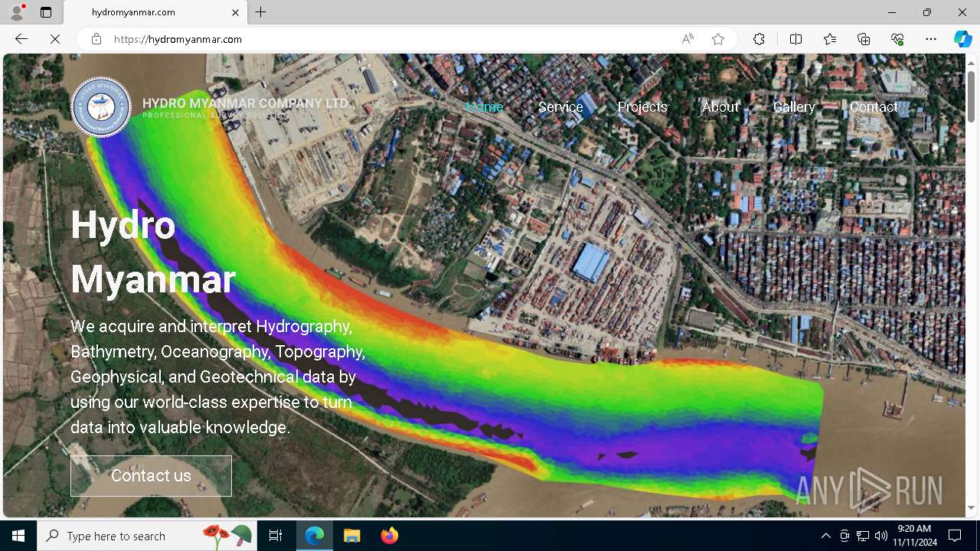Open the volume control tray icon
The height and width of the screenshot is (551, 980).
880,536
